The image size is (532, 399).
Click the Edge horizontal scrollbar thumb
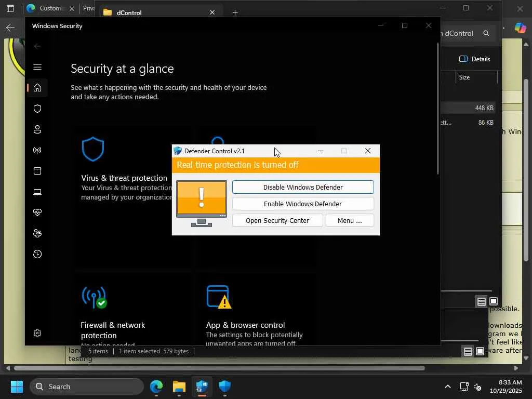219,368
